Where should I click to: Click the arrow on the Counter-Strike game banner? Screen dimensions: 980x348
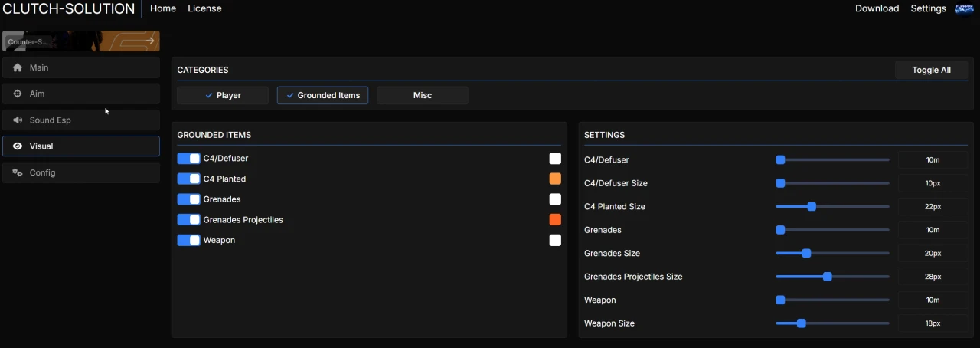[149, 41]
